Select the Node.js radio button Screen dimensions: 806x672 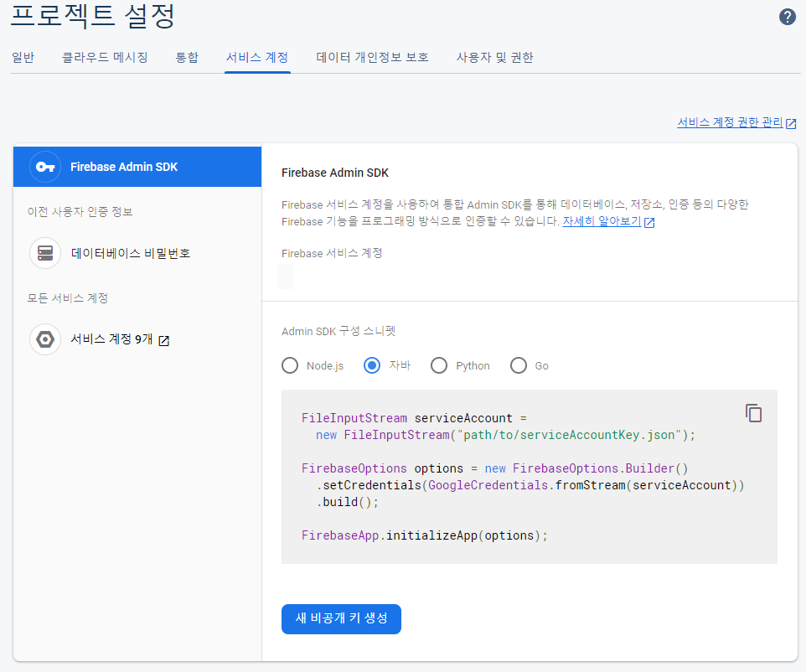pos(290,365)
